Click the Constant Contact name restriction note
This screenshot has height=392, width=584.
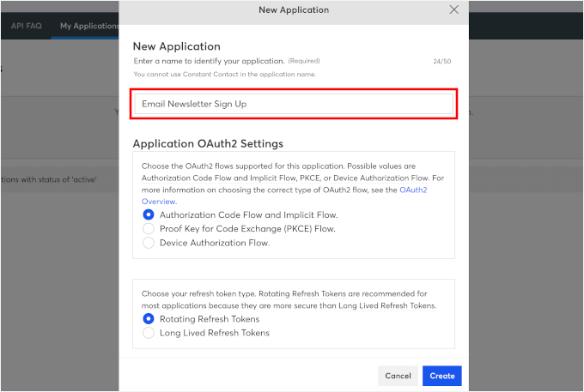coord(224,75)
